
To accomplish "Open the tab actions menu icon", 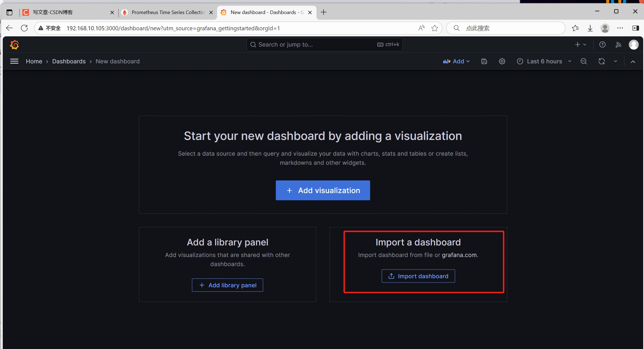I will pyautogui.click(x=9, y=12).
